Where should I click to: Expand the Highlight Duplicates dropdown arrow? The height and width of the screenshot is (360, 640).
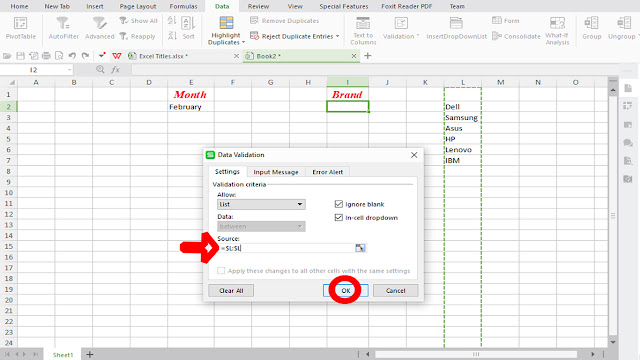(243, 42)
